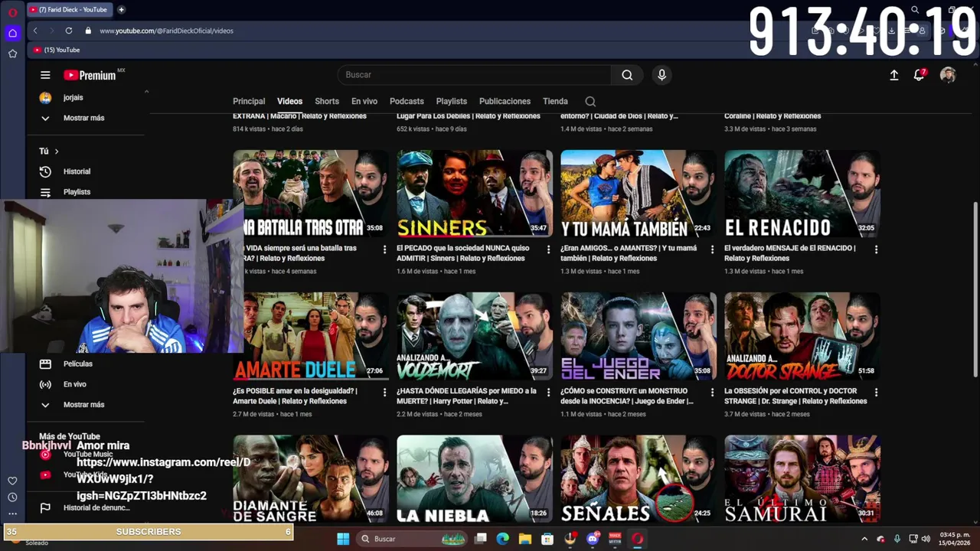
Task: Play the La Niebla thumbnail
Action: pos(475,479)
